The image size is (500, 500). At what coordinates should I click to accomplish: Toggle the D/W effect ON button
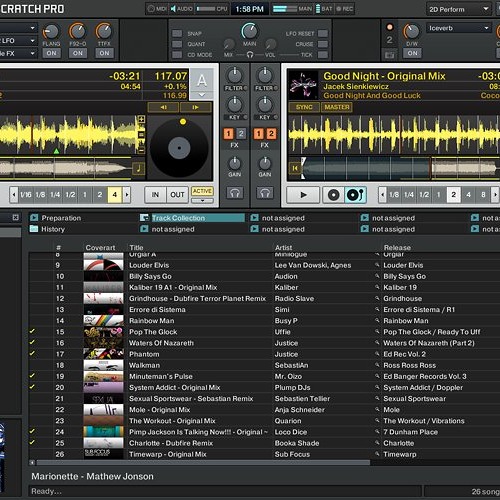(x=412, y=53)
